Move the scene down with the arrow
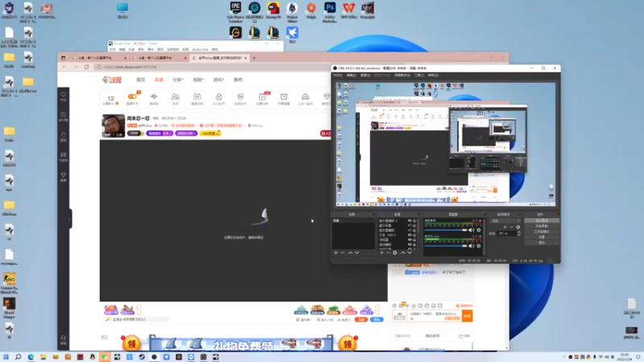644x362 pixels. tap(357, 253)
